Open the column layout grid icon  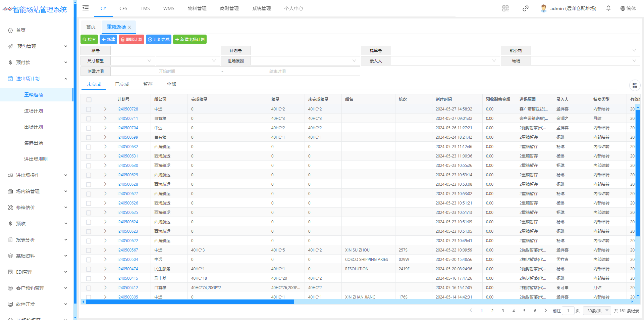(635, 86)
